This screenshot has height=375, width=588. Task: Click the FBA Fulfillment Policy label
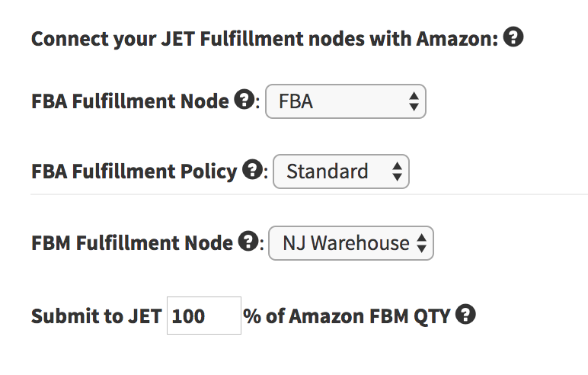pyautogui.click(x=134, y=171)
